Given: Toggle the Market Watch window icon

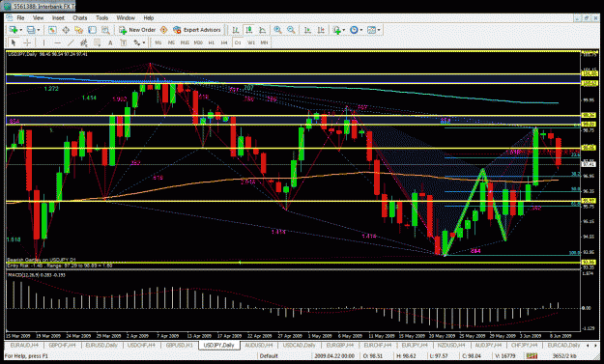Looking at the screenshot, I should click(52, 30).
